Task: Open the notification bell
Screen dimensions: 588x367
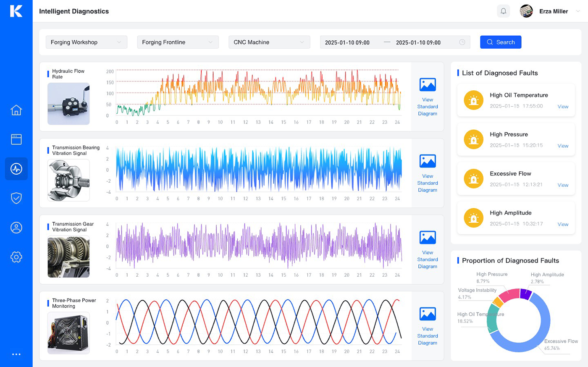Action: point(503,11)
